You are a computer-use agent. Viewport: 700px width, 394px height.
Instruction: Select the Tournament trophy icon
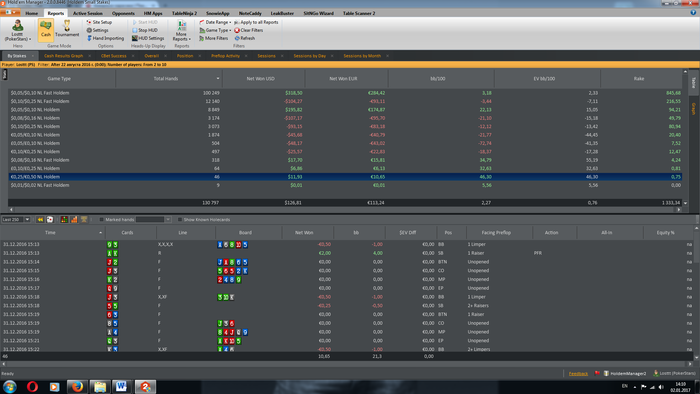click(67, 29)
